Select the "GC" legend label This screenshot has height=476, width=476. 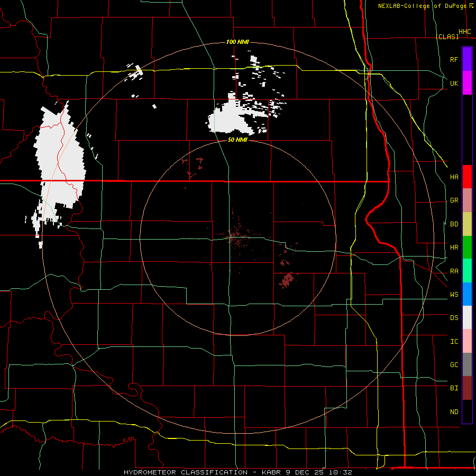[454, 365]
